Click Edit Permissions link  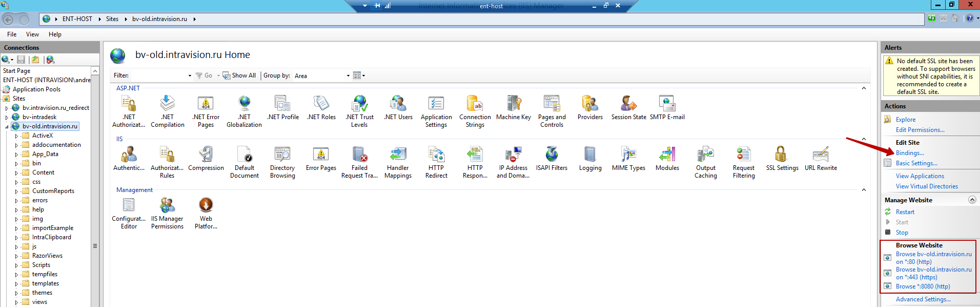pos(920,130)
